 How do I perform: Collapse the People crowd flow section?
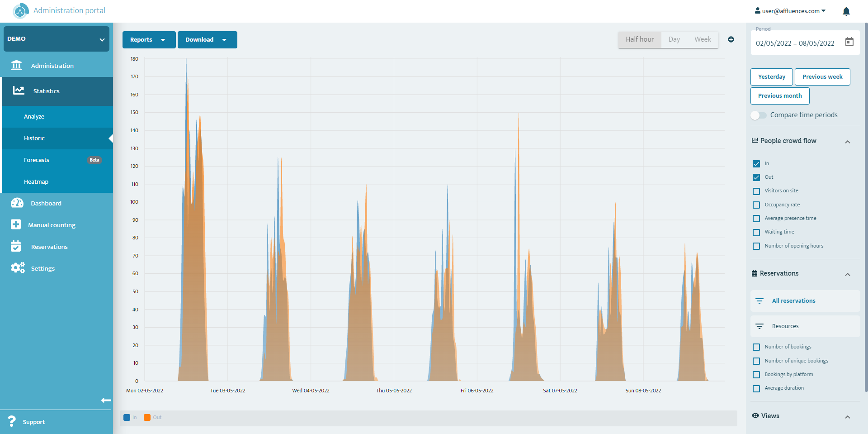[847, 142]
